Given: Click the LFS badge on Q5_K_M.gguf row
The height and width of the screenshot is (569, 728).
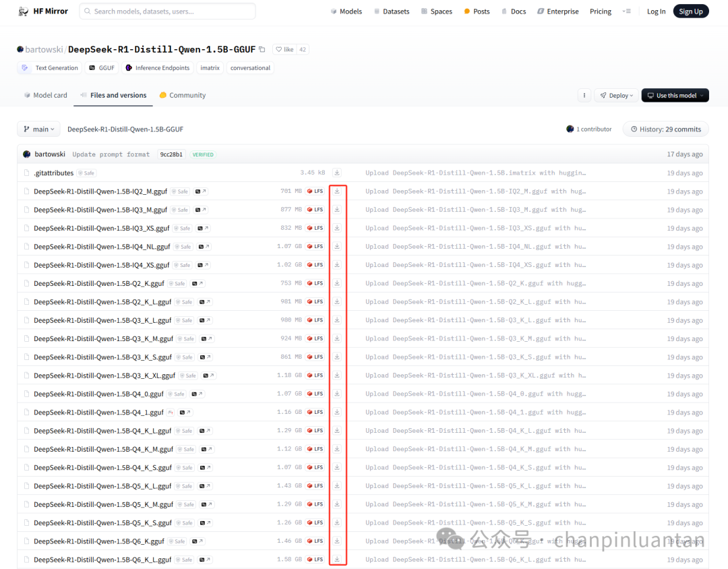Looking at the screenshot, I should 315,504.
